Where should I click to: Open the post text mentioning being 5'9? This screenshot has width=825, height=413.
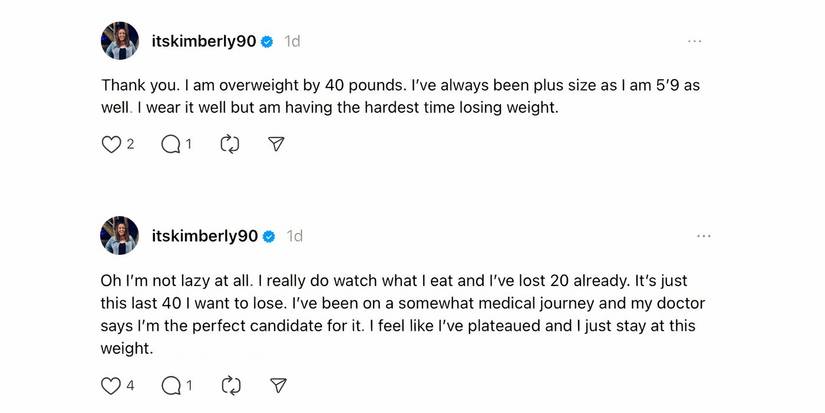click(400, 96)
